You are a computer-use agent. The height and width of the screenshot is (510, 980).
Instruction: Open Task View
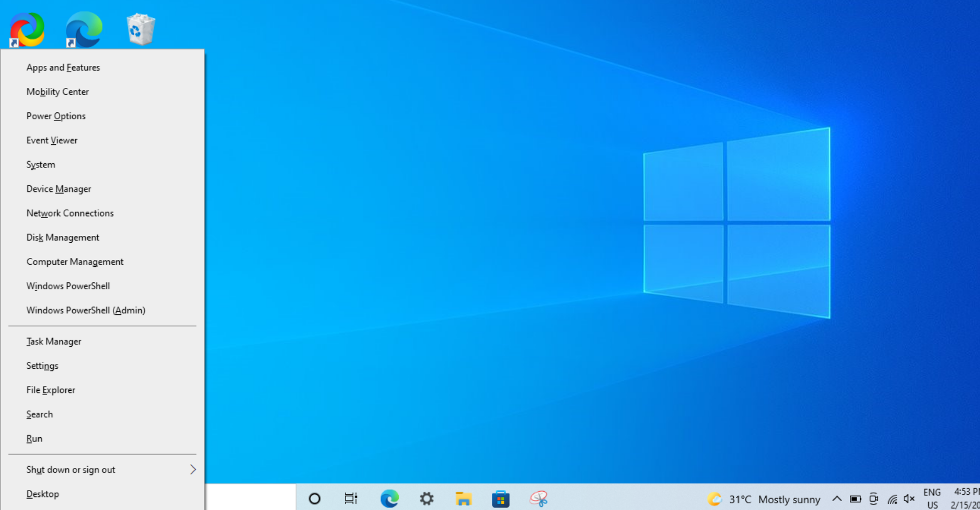coord(351,498)
